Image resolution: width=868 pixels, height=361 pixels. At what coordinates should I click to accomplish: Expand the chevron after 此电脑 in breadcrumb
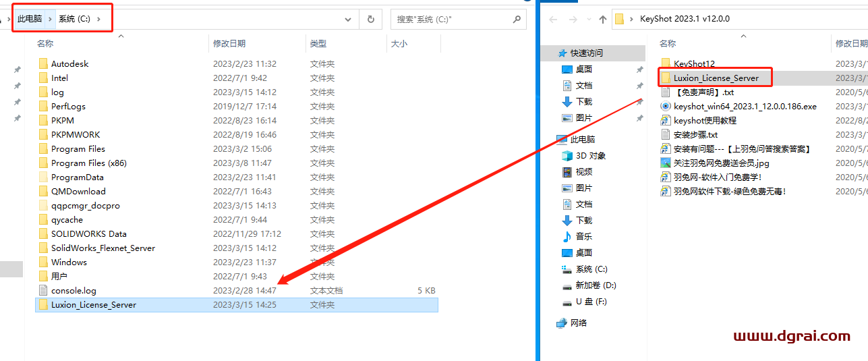pyautogui.click(x=50, y=19)
